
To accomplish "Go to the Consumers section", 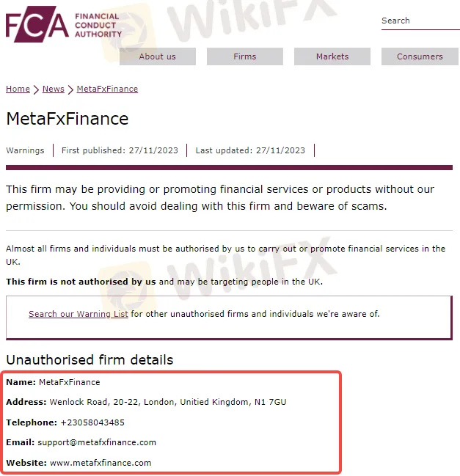I will click(x=420, y=56).
